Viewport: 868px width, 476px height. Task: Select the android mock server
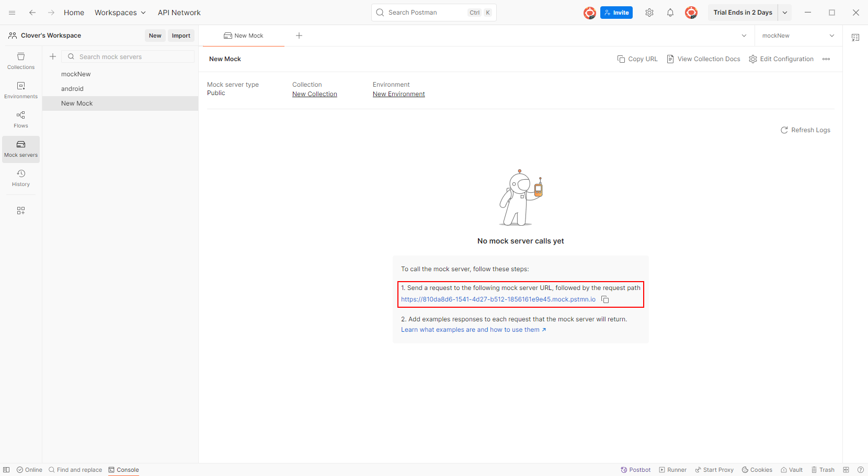[120, 89]
